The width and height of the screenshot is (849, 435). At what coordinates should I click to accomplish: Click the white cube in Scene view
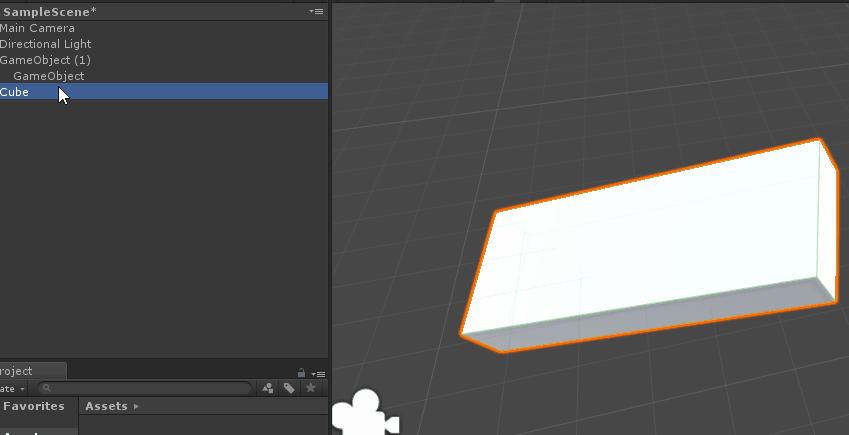(649, 245)
